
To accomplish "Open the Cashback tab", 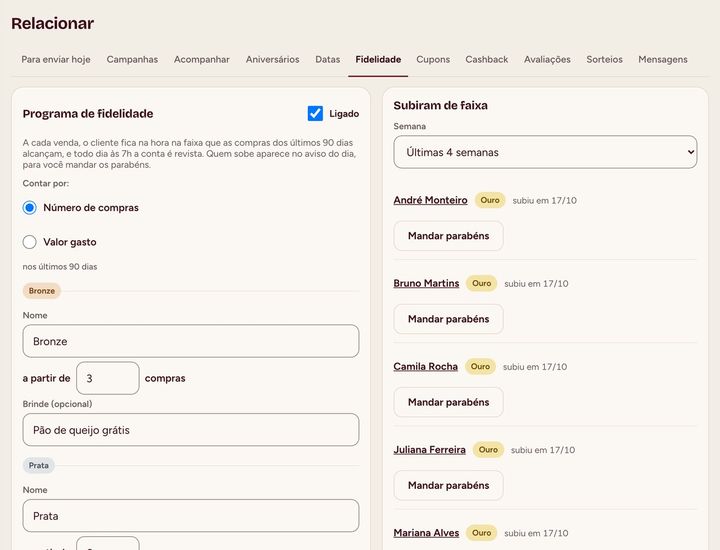I will tap(487, 59).
